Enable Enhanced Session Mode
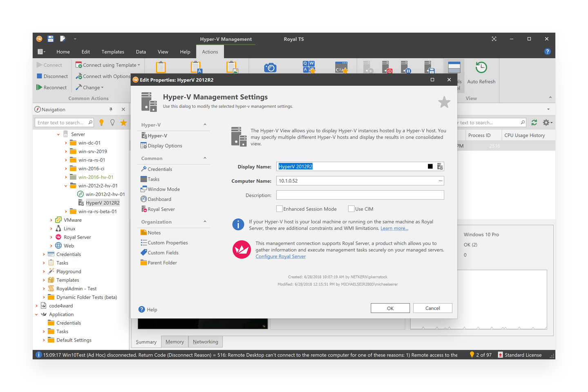This screenshot has height=392, width=588. 279,209
